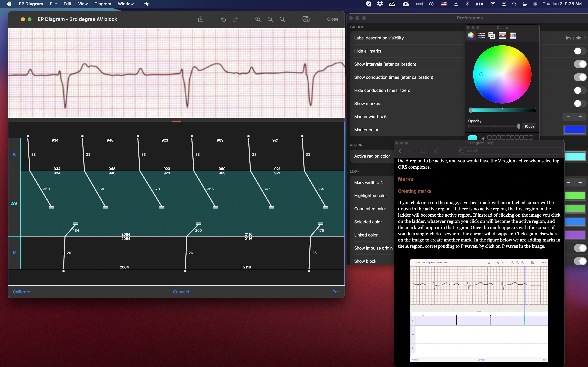Click the undo arrow icon
This screenshot has width=588, height=367.
click(x=223, y=19)
